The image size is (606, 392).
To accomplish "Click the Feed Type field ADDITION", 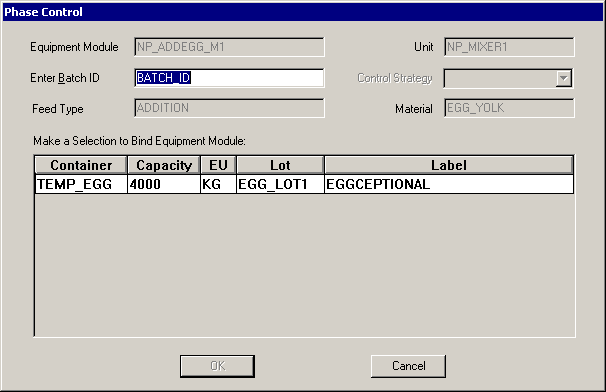I will click(229, 108).
